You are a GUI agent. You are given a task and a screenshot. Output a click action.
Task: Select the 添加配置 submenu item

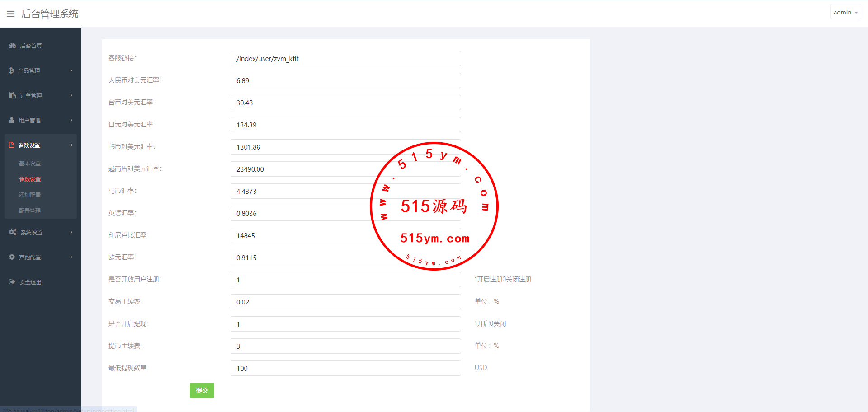tap(30, 195)
